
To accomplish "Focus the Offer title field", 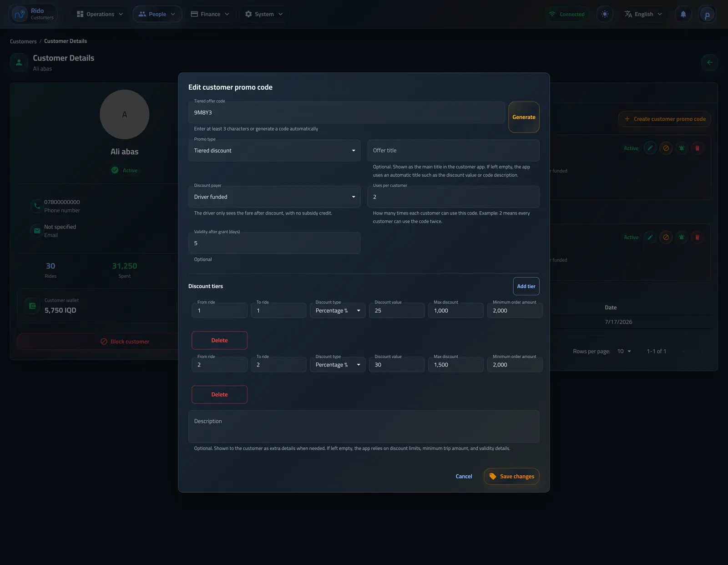I will pos(453,150).
